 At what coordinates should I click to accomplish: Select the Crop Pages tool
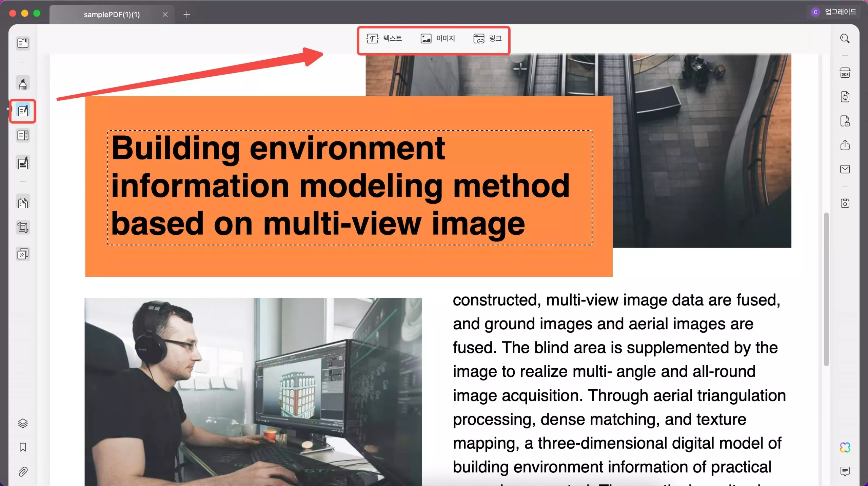point(23,227)
